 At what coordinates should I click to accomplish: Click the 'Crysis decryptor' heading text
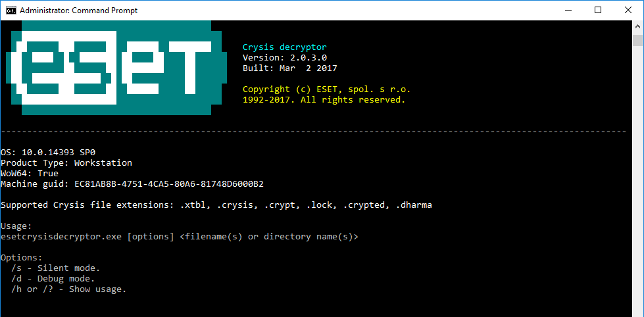coord(285,47)
